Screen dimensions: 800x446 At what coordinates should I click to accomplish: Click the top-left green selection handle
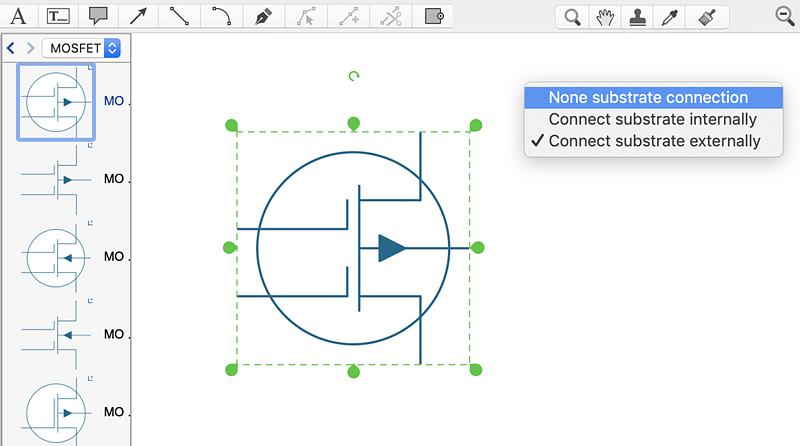(x=231, y=125)
